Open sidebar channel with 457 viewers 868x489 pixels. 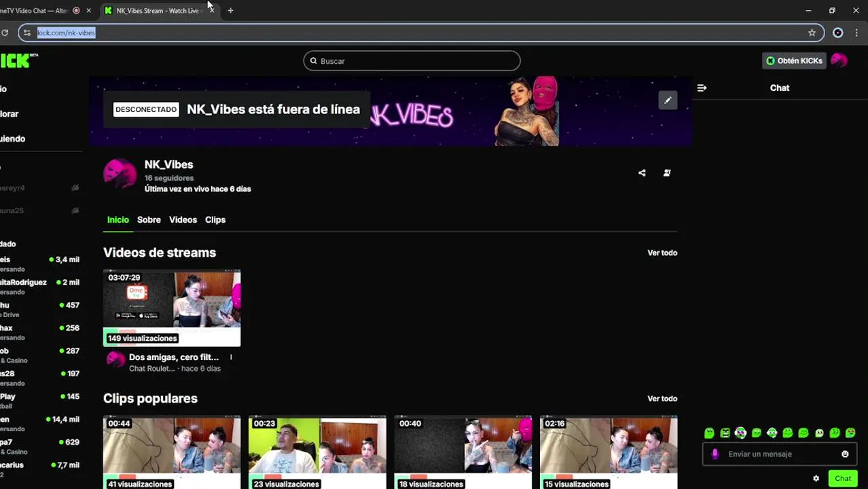coord(39,310)
